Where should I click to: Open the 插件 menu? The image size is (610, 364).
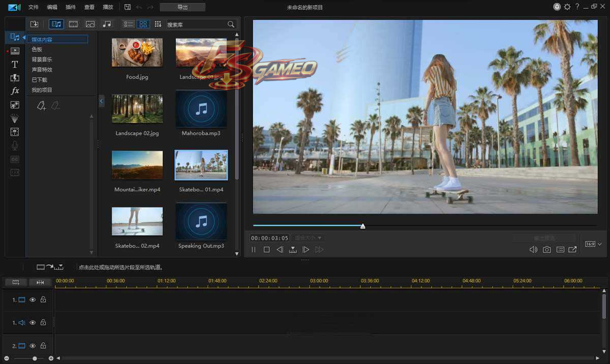pyautogui.click(x=71, y=7)
